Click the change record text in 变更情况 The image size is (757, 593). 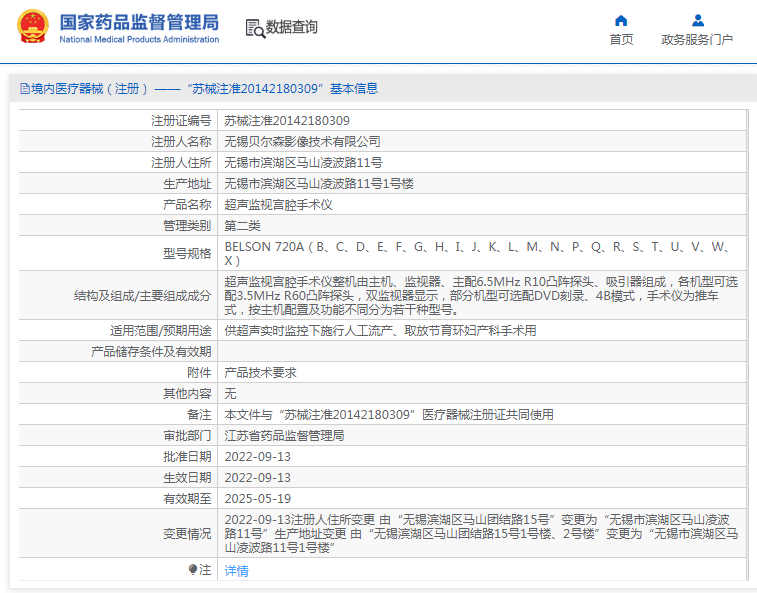click(x=481, y=534)
